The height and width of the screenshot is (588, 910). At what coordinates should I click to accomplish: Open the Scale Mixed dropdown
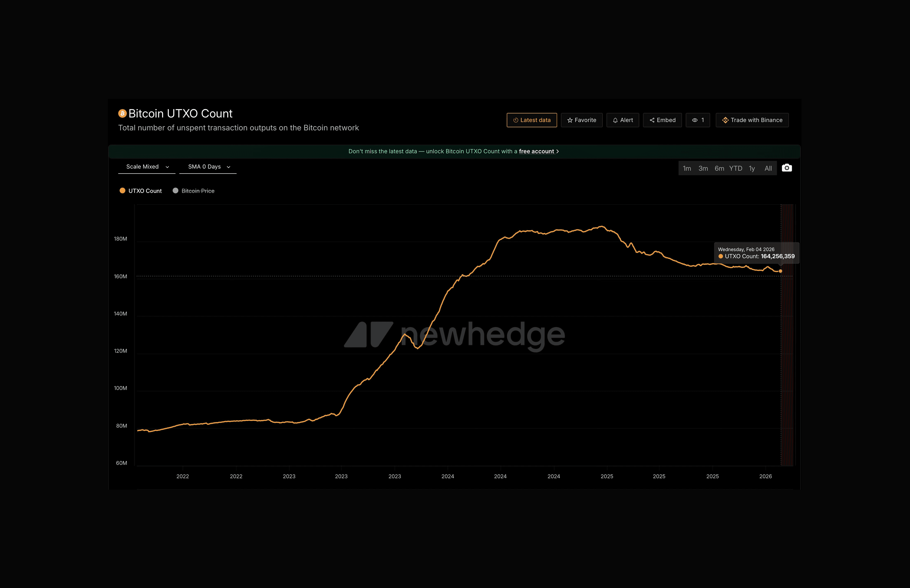(147, 167)
